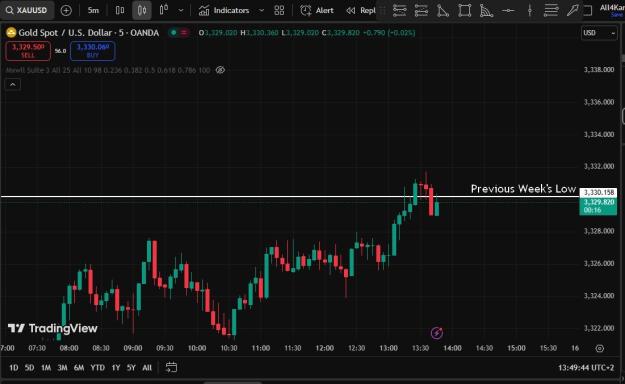
Task: Set range to 3M
Action: pyautogui.click(x=62, y=368)
